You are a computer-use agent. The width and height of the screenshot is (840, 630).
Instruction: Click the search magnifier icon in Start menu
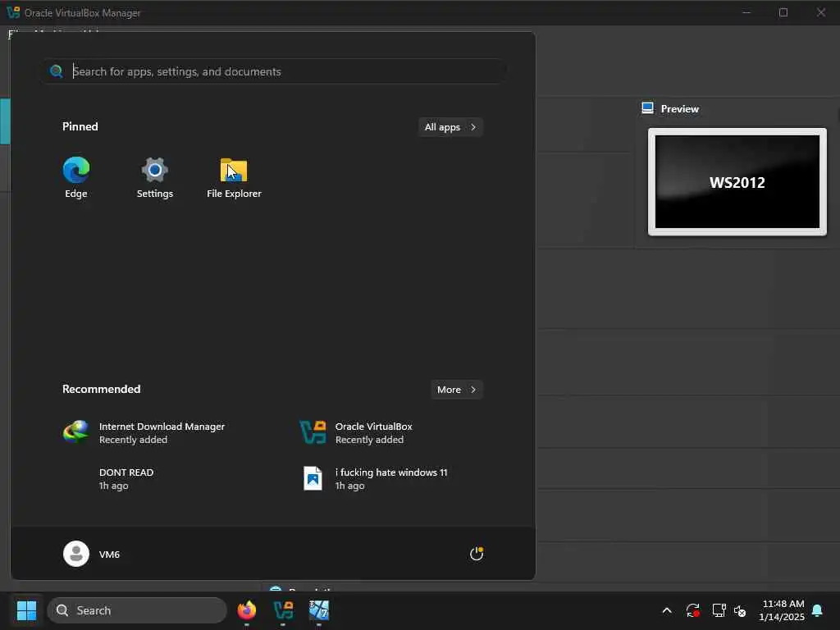[57, 71]
